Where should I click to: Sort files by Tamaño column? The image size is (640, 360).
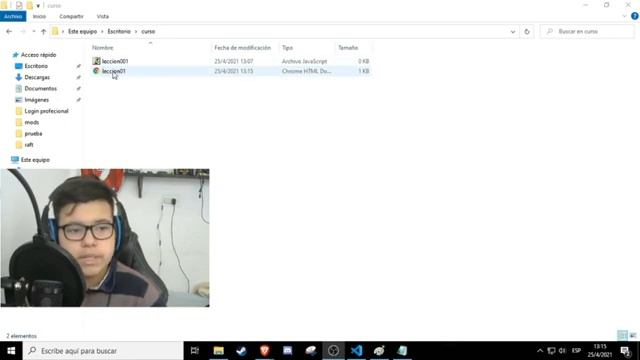[x=348, y=48]
